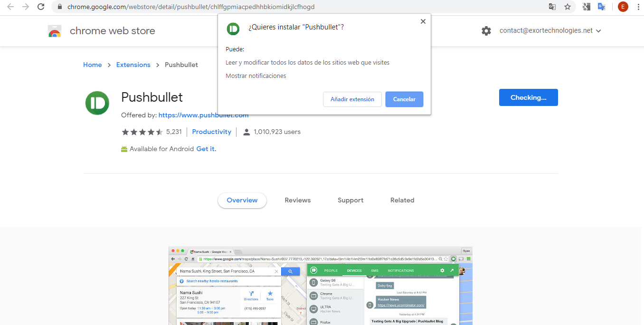
Task: Go to Home breadcrumb link
Action: pos(92,65)
